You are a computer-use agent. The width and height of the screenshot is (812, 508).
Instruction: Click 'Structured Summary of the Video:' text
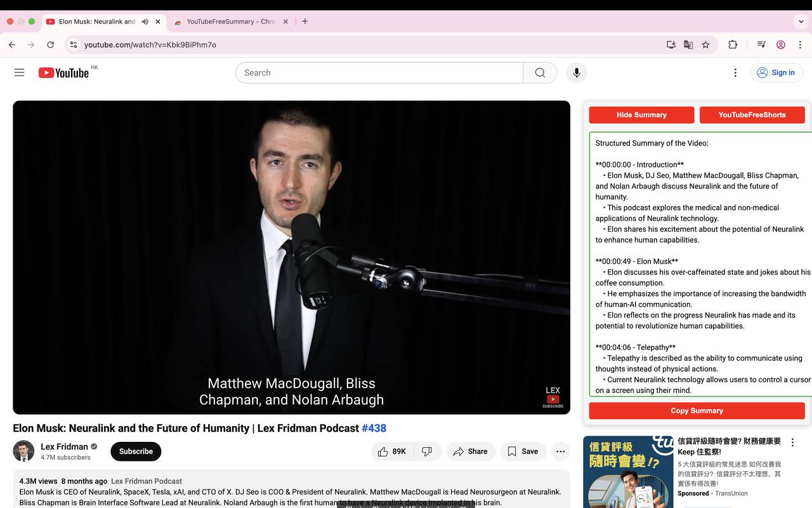click(652, 143)
